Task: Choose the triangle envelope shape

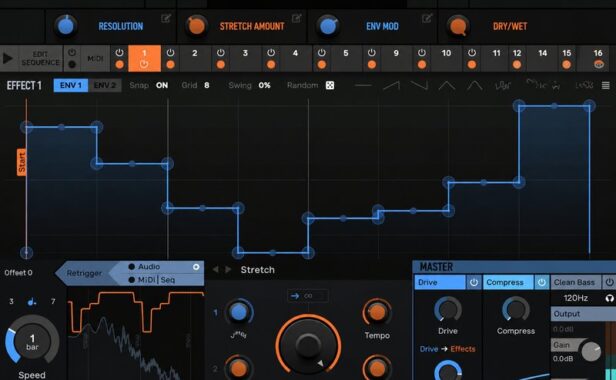Action: 447,85
